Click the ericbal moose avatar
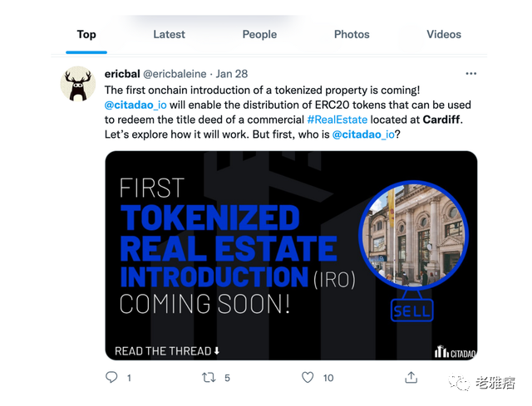Image resolution: width=532 pixels, height=406 pixels. pyautogui.click(x=78, y=84)
